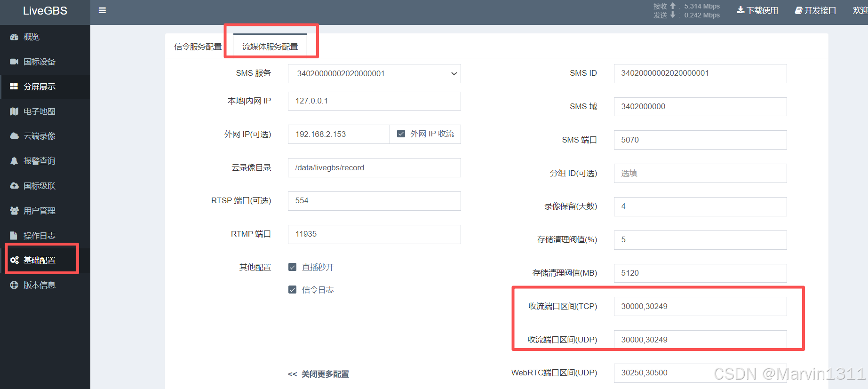Click the 外网 IP input with 192.168.2.153

[339, 134]
